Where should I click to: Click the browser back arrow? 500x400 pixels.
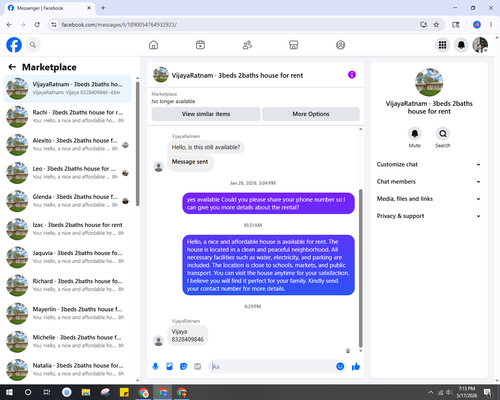9,25
